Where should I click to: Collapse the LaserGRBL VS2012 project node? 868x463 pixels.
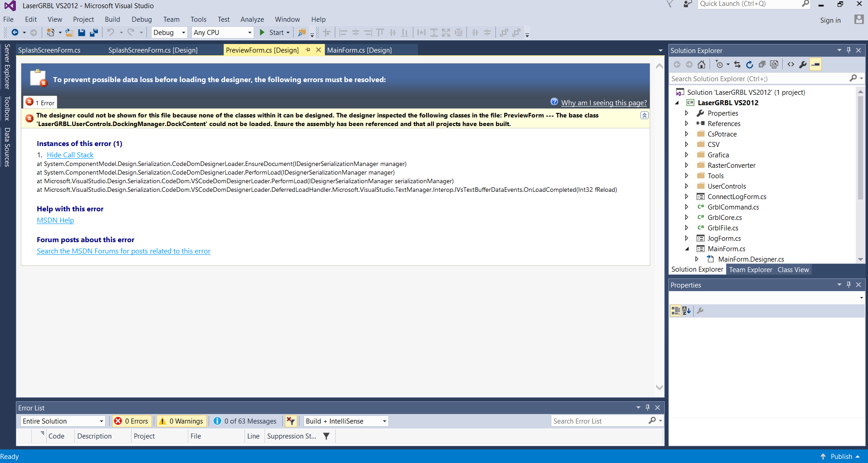(677, 102)
